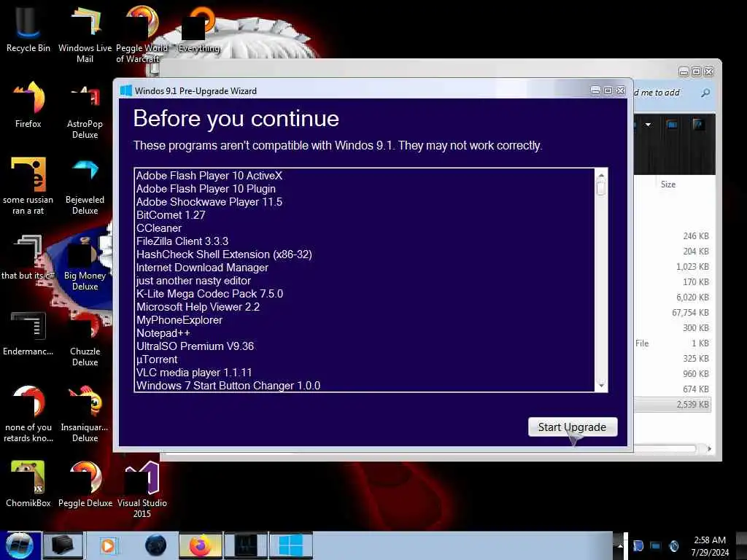Select MyPhoneExplorer in the list
This screenshot has width=747, height=560.
point(179,320)
